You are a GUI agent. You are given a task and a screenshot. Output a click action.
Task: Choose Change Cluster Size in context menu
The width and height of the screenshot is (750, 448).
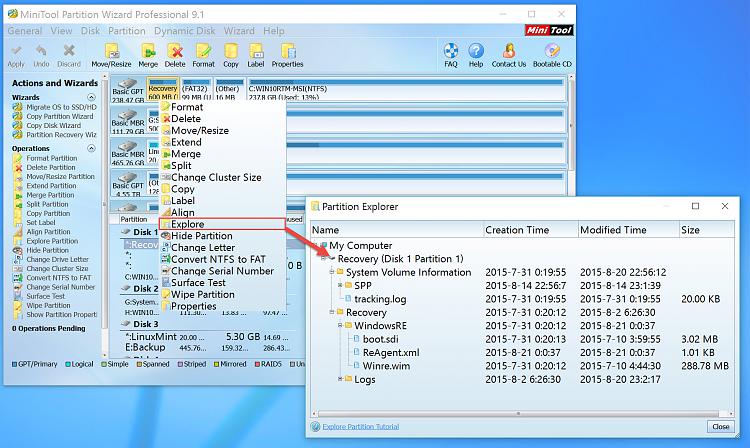tap(222, 177)
